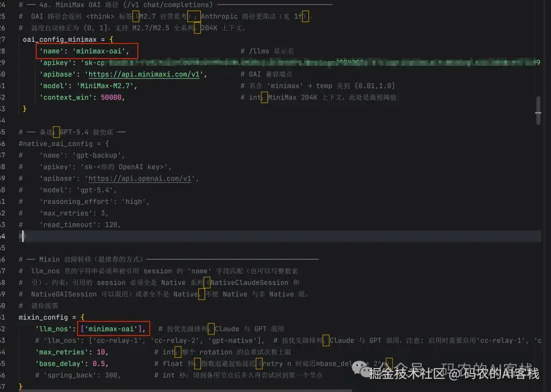Click the 'MiniMax-M2.7' model value
The width and height of the screenshot is (551, 392).
pyautogui.click(x=105, y=86)
